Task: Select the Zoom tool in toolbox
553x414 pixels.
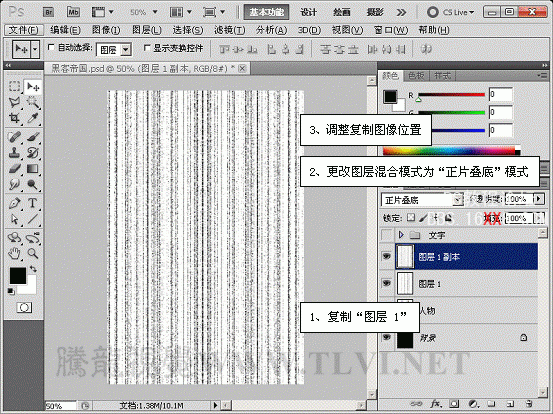Action: click(33, 253)
